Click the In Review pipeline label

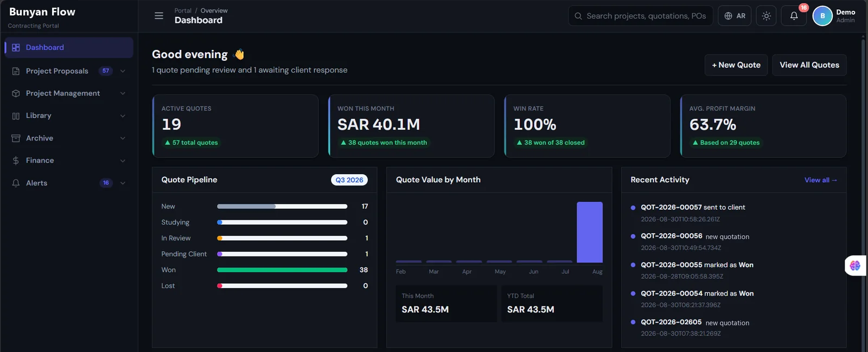click(176, 239)
